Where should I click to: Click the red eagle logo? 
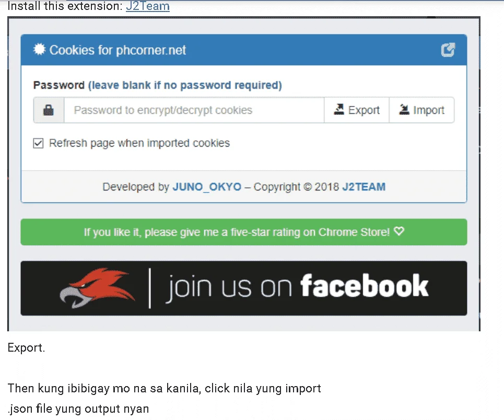tap(97, 287)
